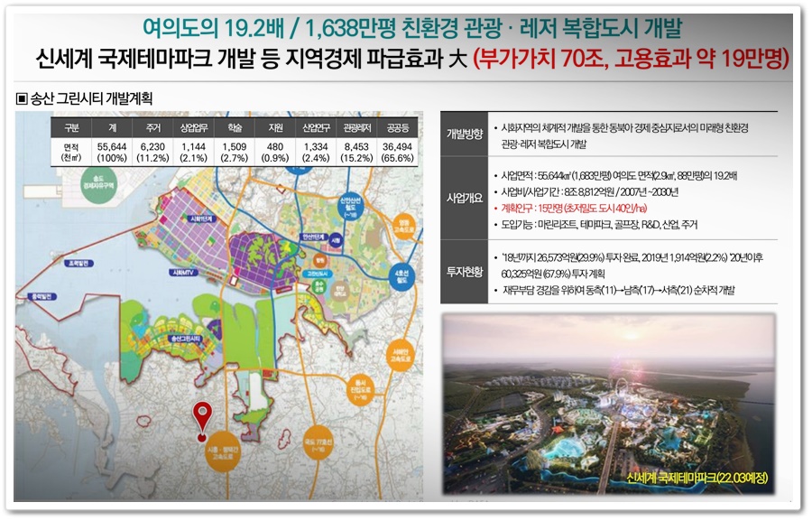812x521 pixels.
Task: Select the 사업개요 section header
Action: [x=464, y=198]
